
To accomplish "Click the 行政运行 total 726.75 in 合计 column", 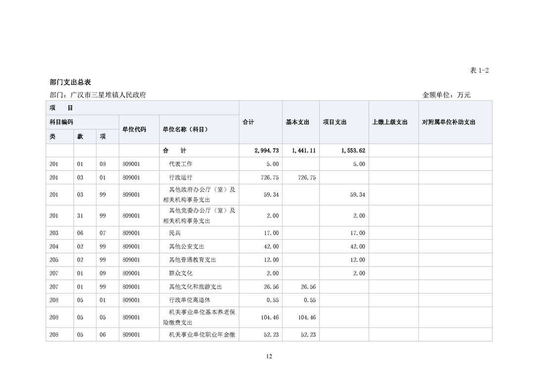I will (270, 177).
